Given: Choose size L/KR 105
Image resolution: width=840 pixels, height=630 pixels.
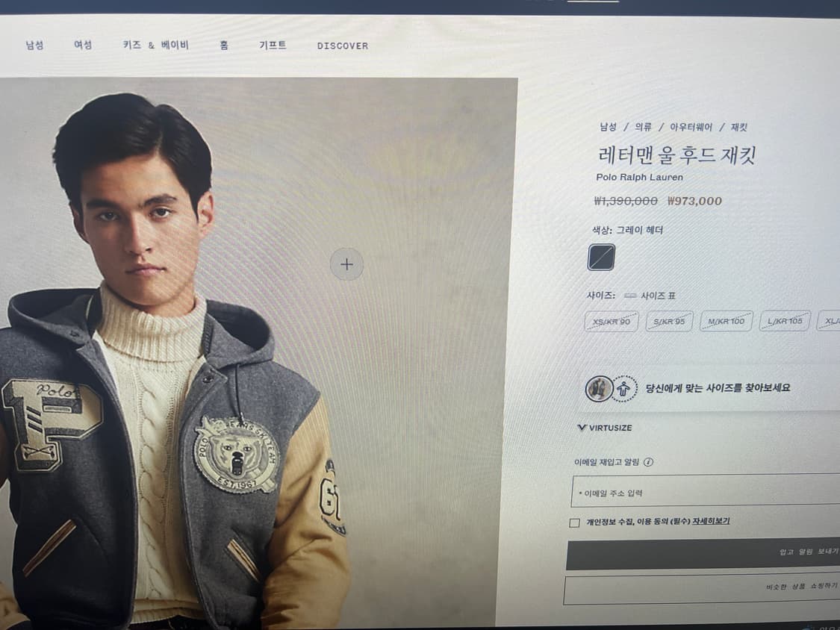Looking at the screenshot, I should coord(785,321).
